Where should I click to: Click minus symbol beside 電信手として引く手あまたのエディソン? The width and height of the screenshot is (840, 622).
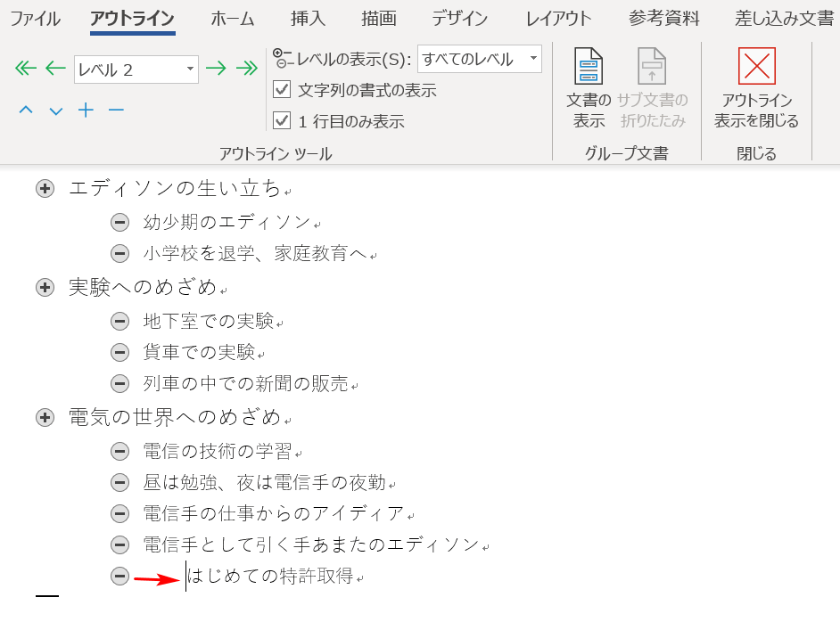pyautogui.click(x=120, y=545)
